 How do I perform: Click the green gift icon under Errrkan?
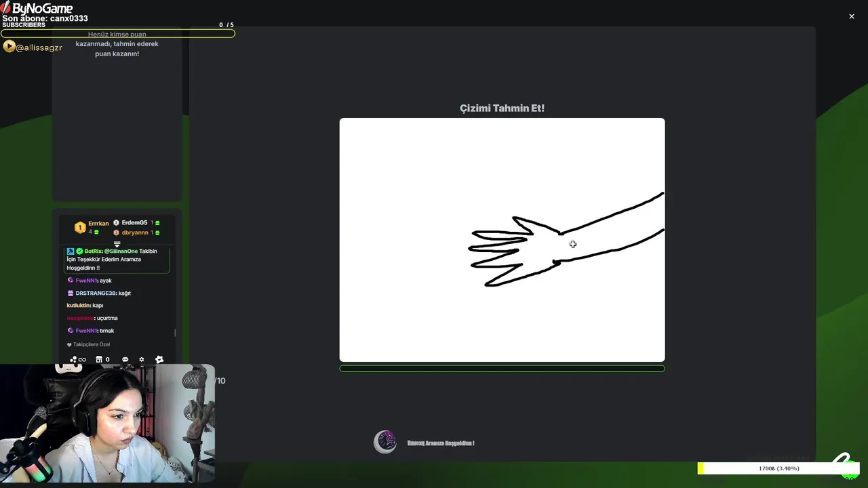(x=96, y=232)
